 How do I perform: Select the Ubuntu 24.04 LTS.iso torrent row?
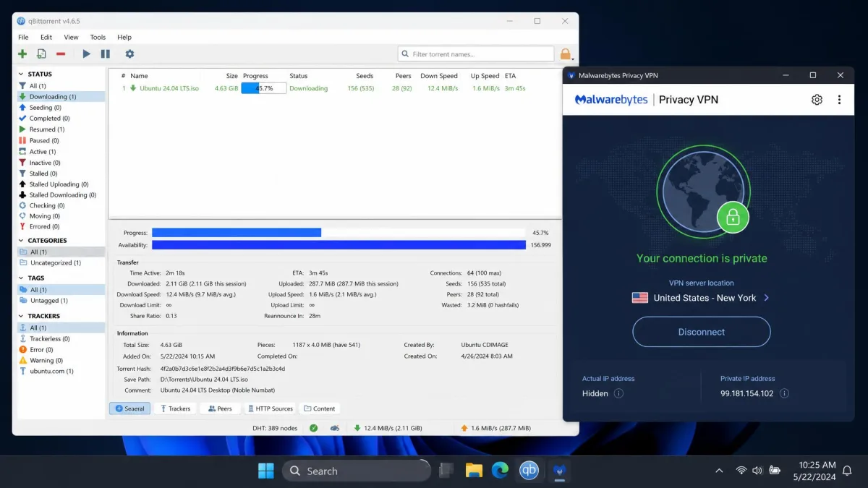tap(335, 88)
